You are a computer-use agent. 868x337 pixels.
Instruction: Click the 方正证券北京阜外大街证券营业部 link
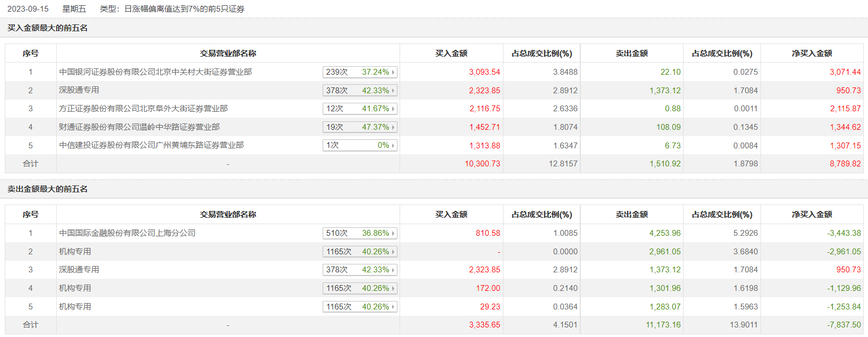(143, 109)
